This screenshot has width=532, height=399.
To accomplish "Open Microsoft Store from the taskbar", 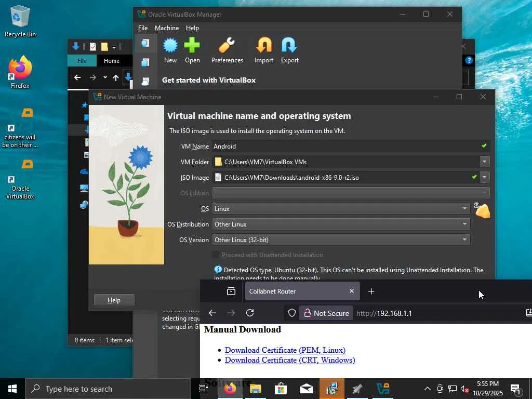I will pos(281,389).
